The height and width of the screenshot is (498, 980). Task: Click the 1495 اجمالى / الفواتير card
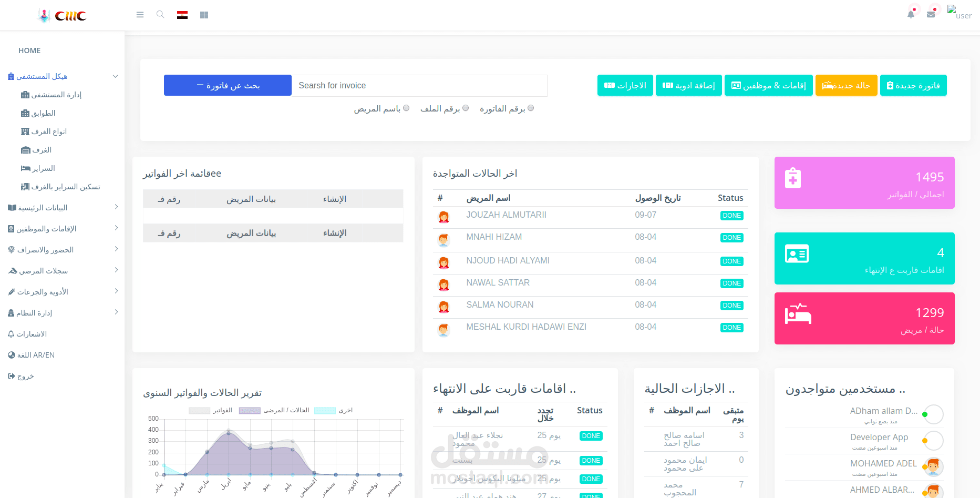(x=864, y=182)
